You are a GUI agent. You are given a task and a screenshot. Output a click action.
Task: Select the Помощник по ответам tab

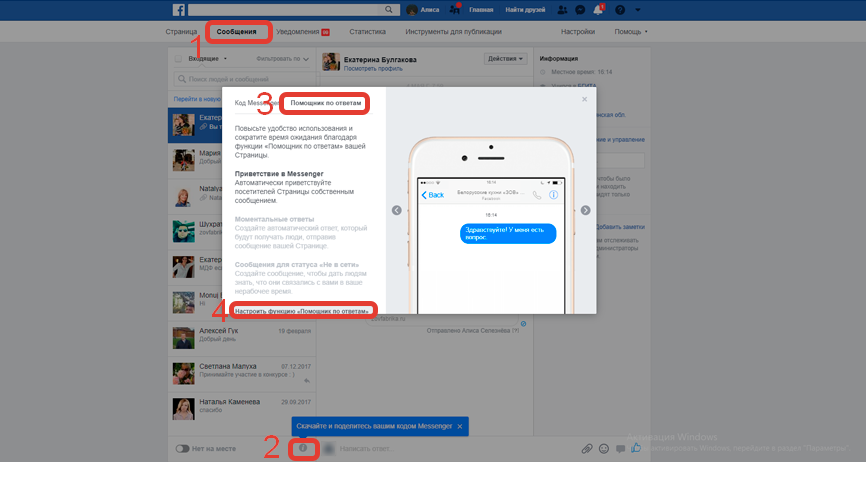point(325,103)
